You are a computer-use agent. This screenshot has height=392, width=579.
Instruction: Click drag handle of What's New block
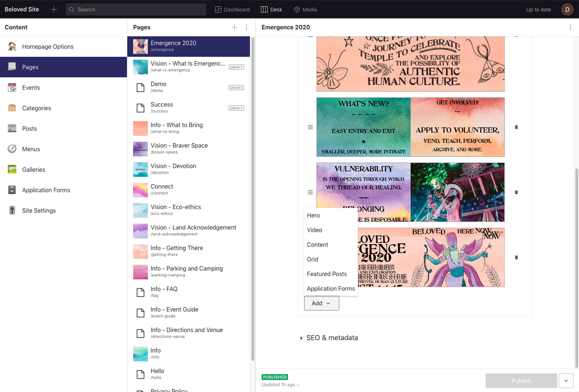pos(310,127)
